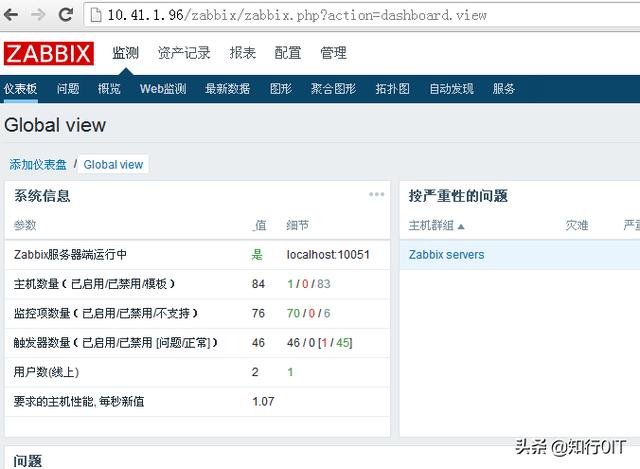Switch to the 自动发现 submenu tab
640x469 pixels.
[451, 89]
